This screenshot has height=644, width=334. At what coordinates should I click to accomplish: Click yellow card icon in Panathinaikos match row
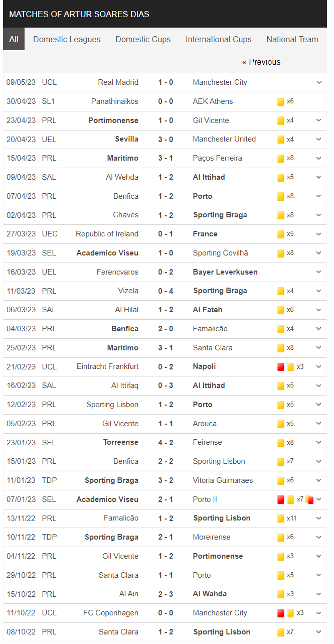(281, 101)
